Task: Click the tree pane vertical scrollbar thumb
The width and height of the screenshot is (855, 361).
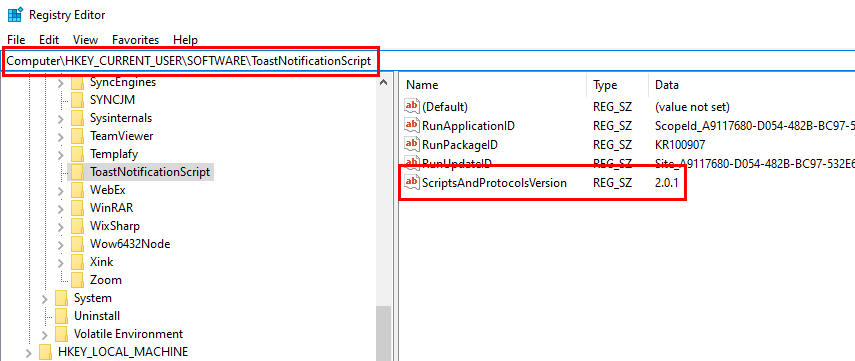Action: 383,333
